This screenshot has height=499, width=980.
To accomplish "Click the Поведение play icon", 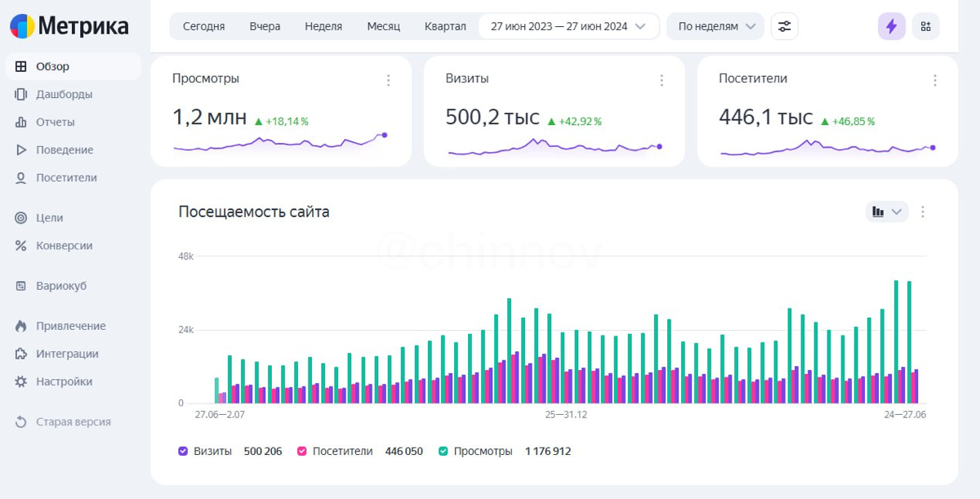I will (21, 150).
